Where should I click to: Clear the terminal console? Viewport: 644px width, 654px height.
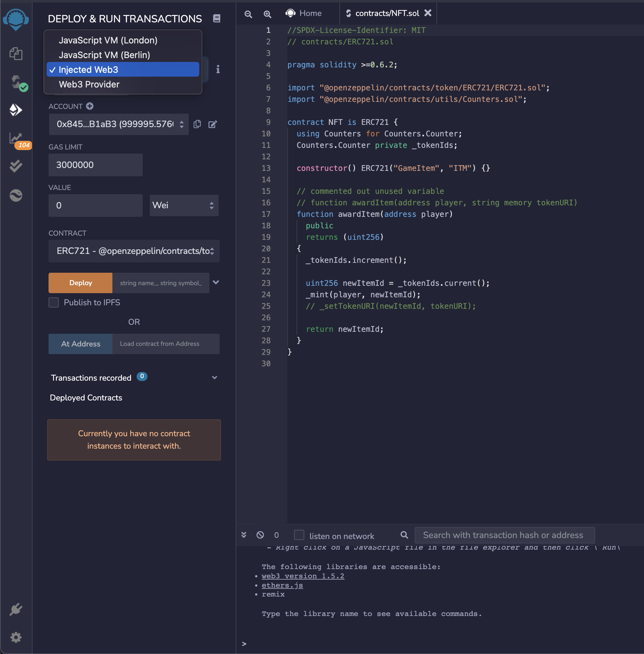click(260, 535)
